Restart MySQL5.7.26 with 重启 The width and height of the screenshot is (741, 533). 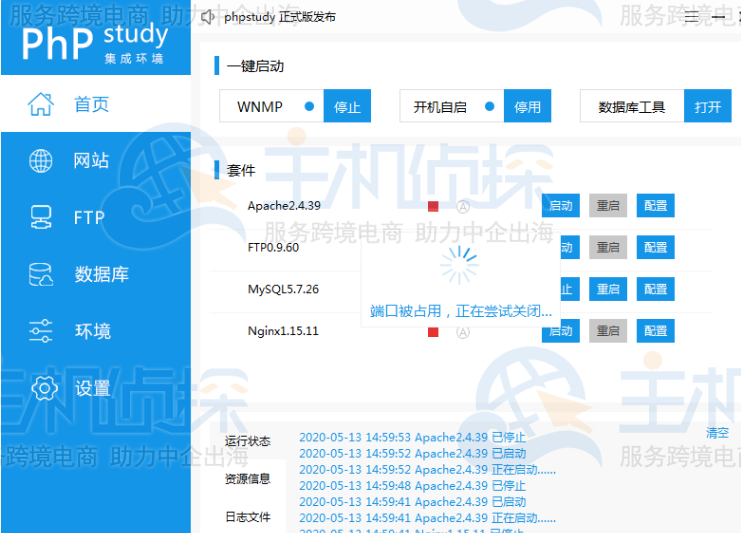click(x=608, y=289)
